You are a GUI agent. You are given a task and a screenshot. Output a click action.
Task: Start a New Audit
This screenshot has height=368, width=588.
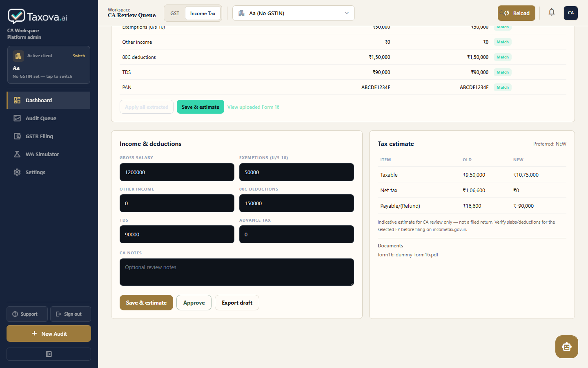[x=49, y=334]
